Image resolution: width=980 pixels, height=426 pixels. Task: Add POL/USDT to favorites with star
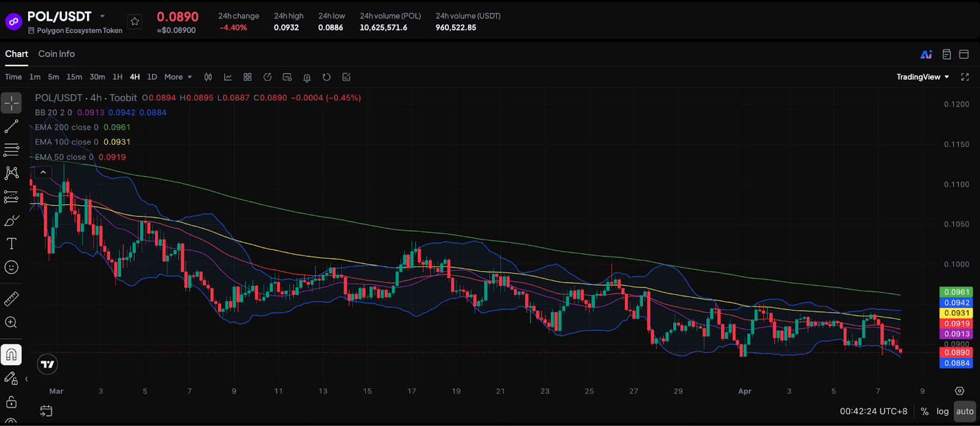click(135, 21)
